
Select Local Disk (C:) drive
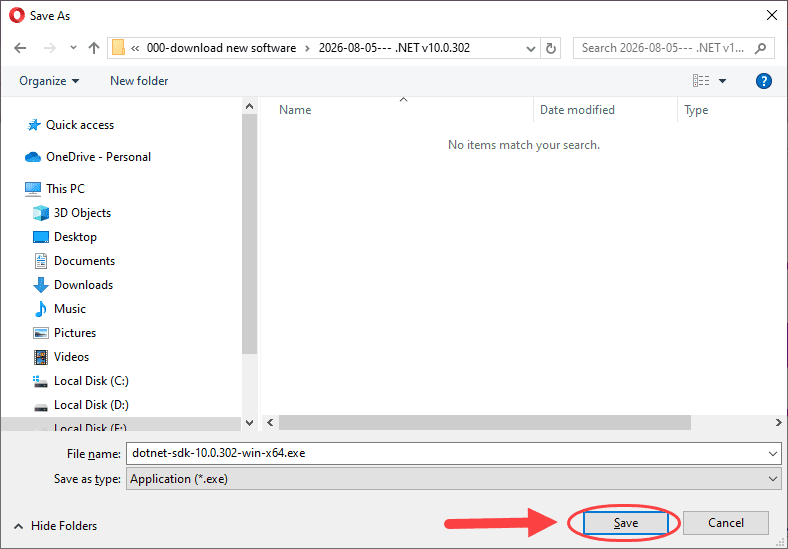coord(91,381)
